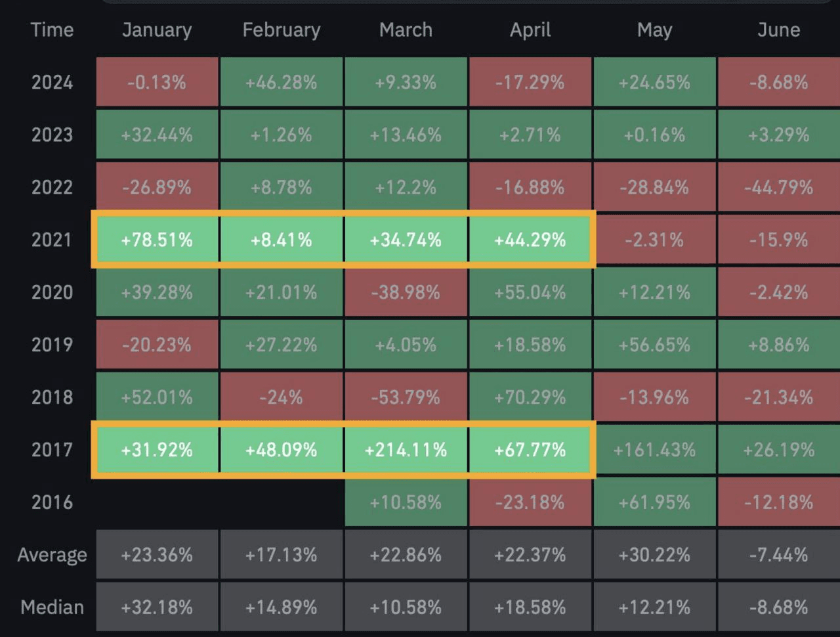Click the +24.65% cell
Viewport: 840px width, 637px height.
(654, 82)
